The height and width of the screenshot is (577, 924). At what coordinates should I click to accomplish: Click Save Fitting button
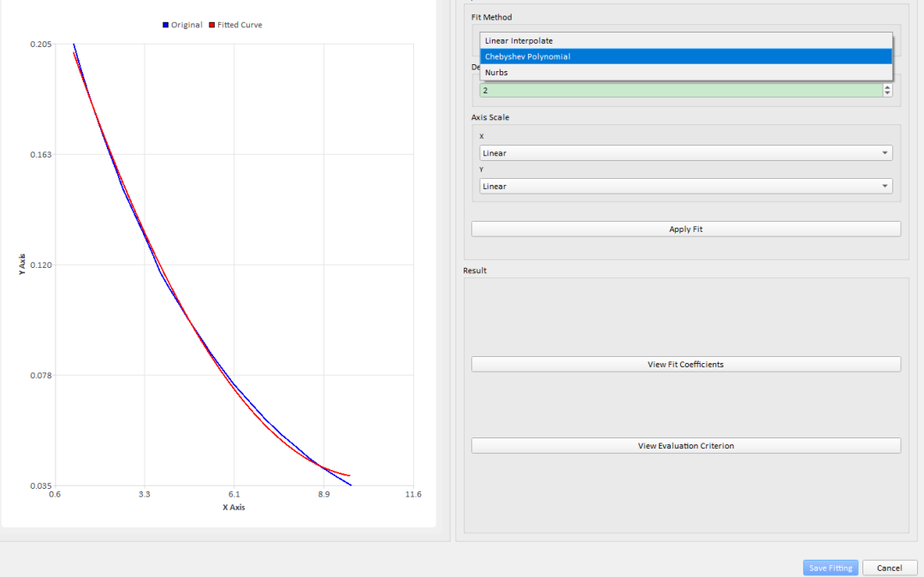(830, 568)
